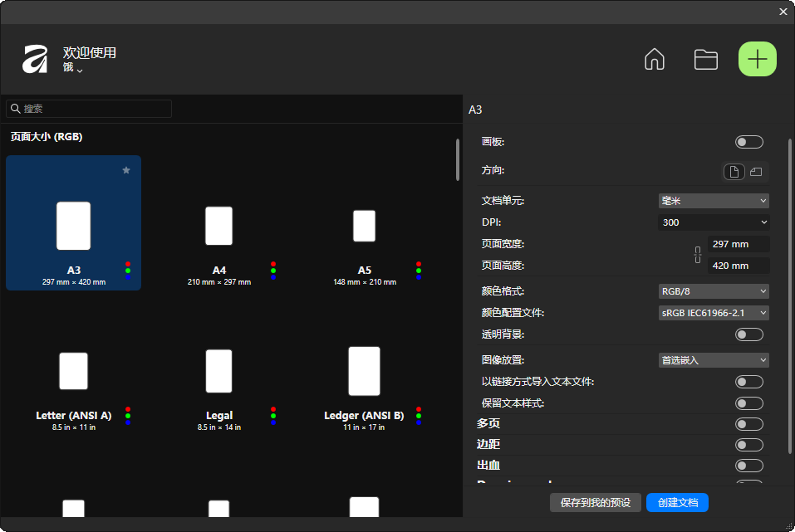The image size is (795, 532).
Task: Click the 出血 section label
Action: point(488,465)
